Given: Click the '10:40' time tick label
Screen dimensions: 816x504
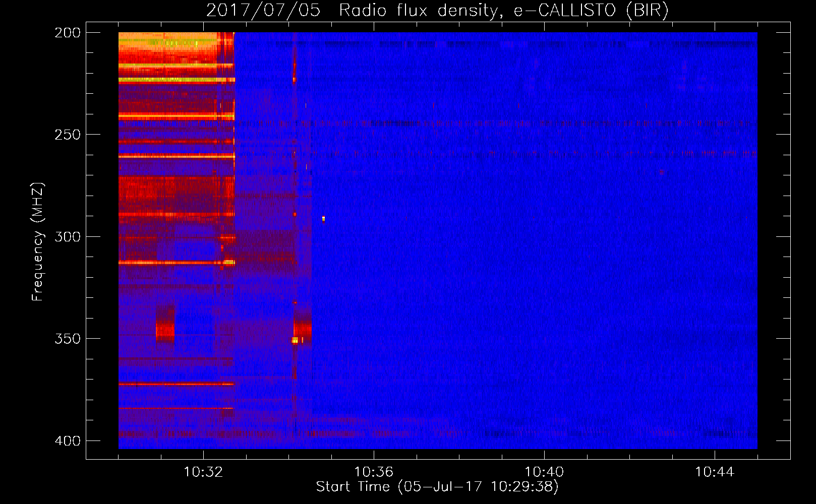Looking at the screenshot, I should click(544, 472).
